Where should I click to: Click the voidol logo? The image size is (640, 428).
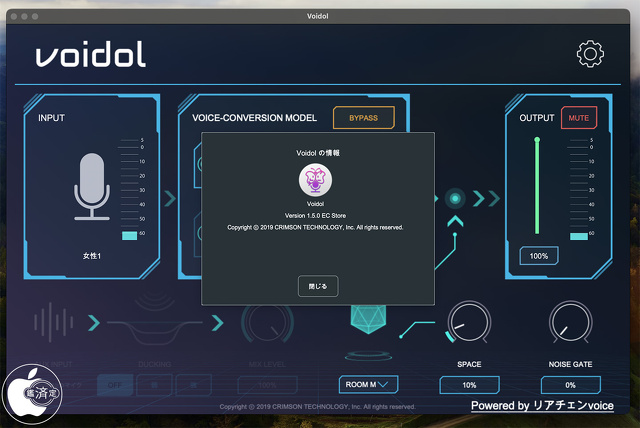[91, 54]
